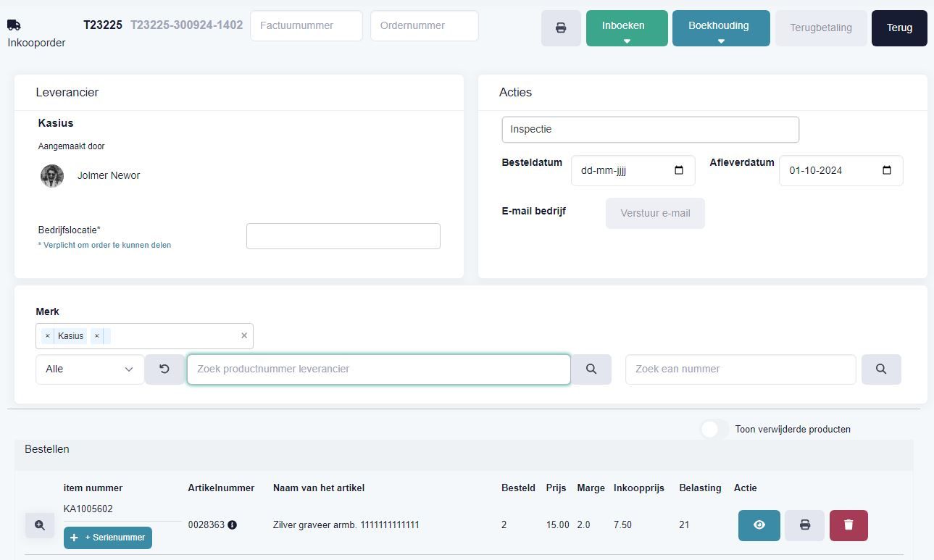Click the print icon in the top toolbar
This screenshot has width=934, height=560.
tap(561, 28)
